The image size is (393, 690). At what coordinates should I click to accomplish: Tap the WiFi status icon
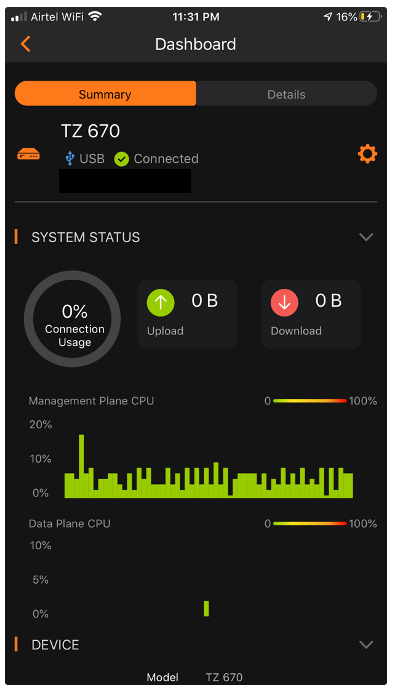[95, 17]
